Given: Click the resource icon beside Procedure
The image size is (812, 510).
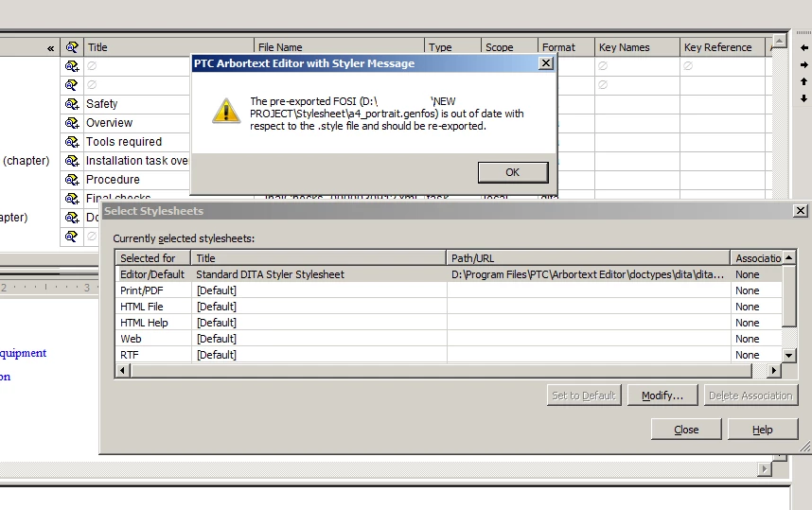Looking at the screenshot, I should pyautogui.click(x=72, y=180).
